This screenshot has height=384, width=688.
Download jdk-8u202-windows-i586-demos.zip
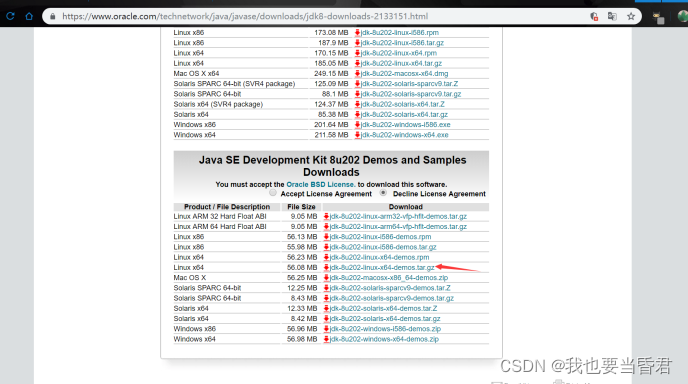point(385,329)
